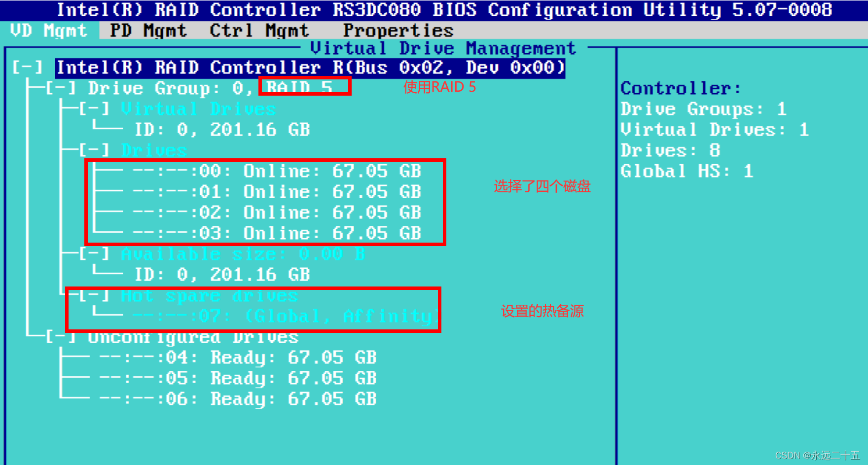Select drive 02 Online 67.05 GB
Viewport: 868px width, 465px height.
click(277, 213)
